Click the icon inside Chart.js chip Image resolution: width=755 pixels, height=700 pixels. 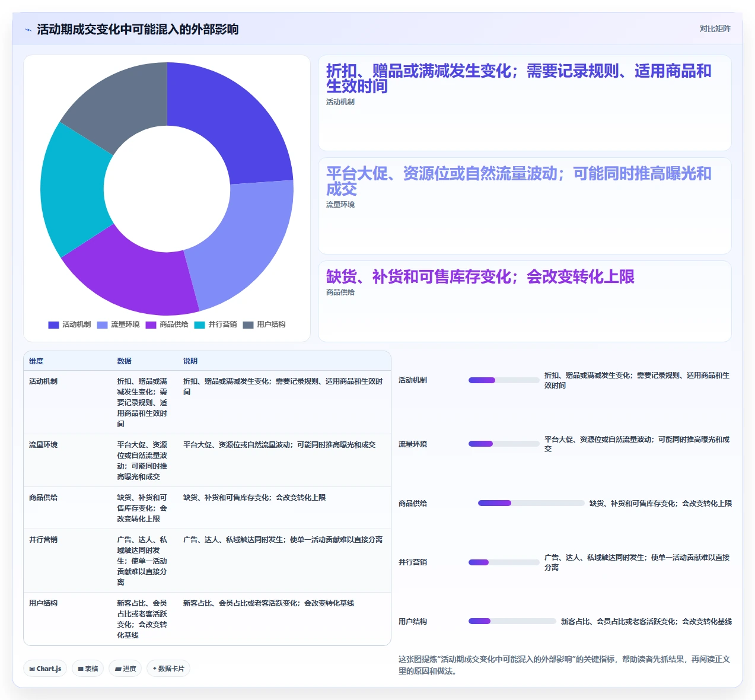[x=32, y=669]
